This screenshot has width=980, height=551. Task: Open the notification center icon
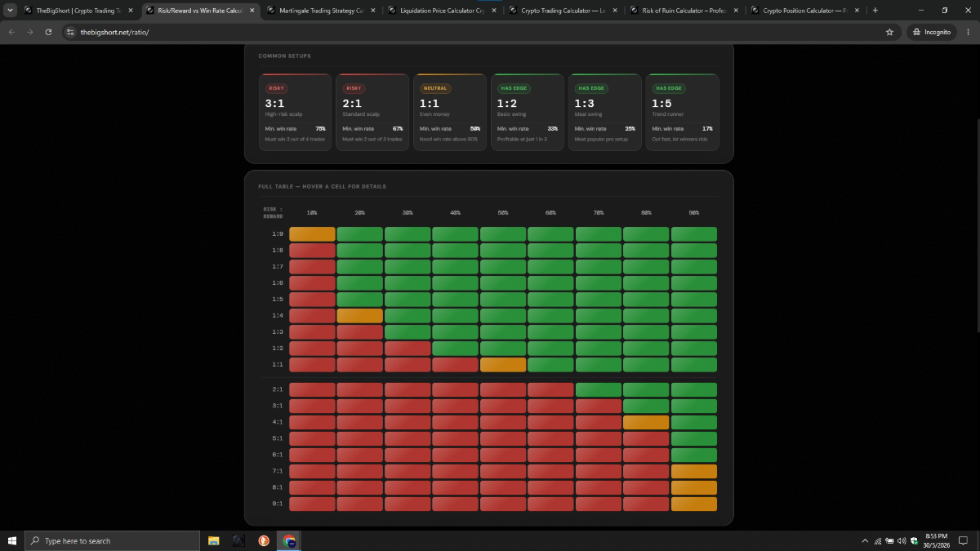pos(964,540)
